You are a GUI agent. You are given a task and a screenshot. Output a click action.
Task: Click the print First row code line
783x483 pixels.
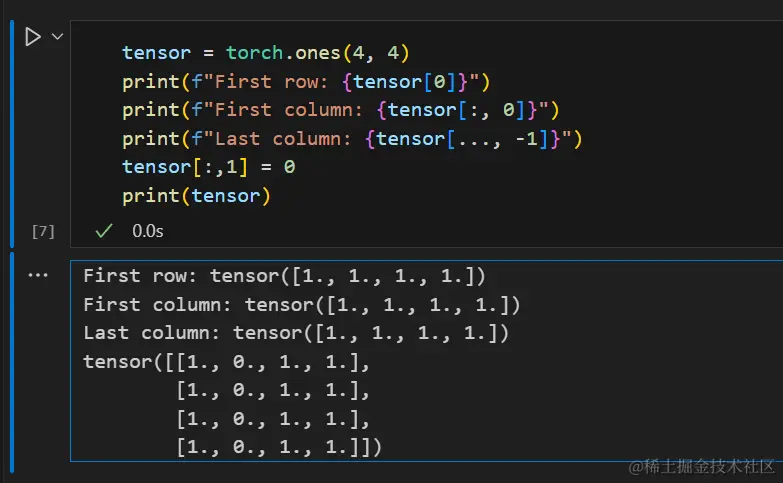(x=306, y=82)
